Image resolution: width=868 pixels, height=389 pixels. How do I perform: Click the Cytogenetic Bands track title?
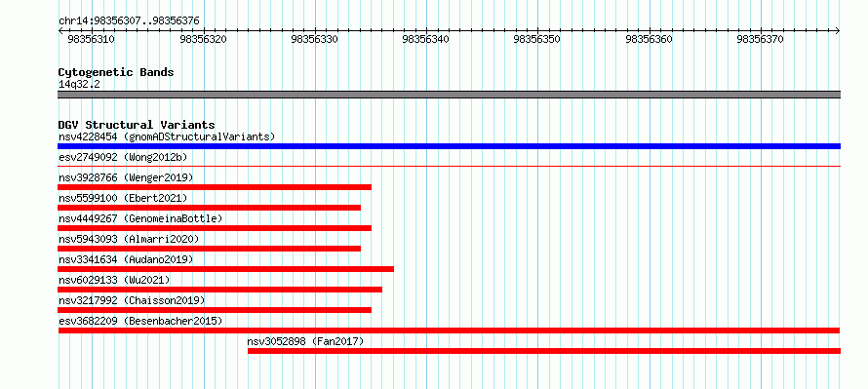[x=116, y=72]
